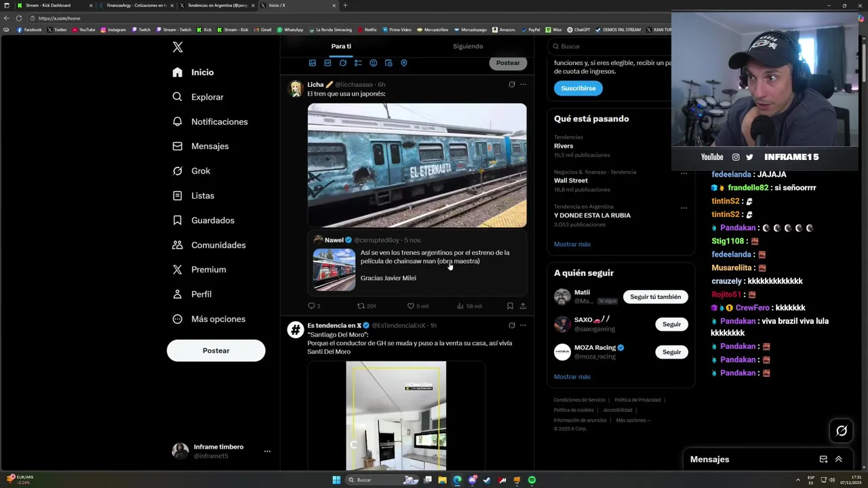Expand the Mensajes drawer with chevrons
The width and height of the screenshot is (868, 488).
[x=839, y=459]
